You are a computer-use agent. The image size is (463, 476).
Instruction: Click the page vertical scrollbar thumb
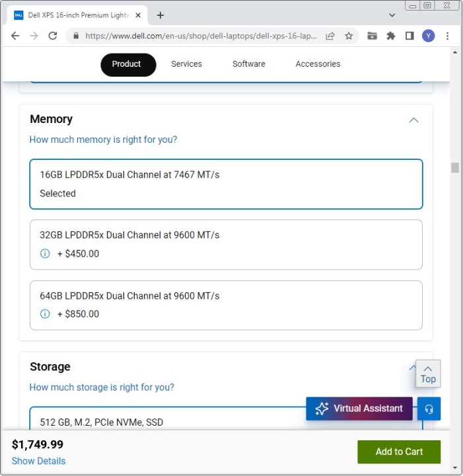pyautogui.click(x=455, y=167)
